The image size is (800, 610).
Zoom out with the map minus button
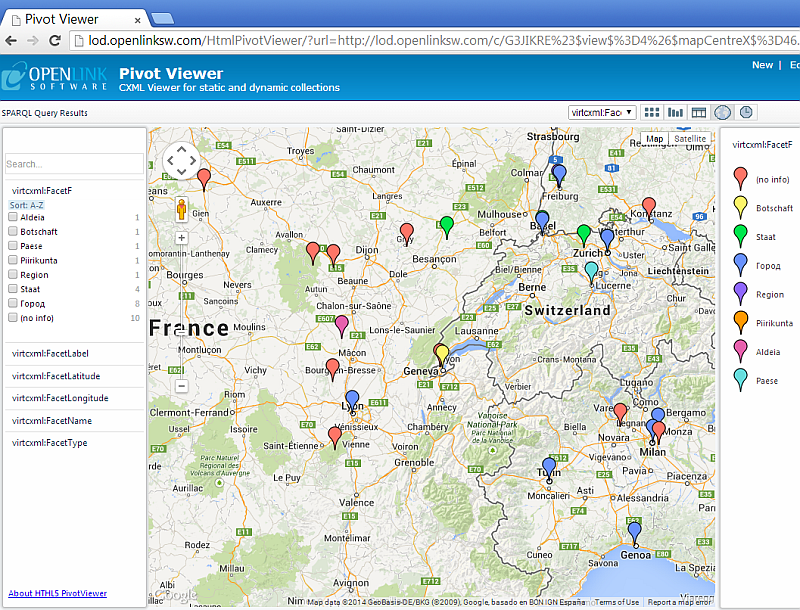(x=182, y=386)
